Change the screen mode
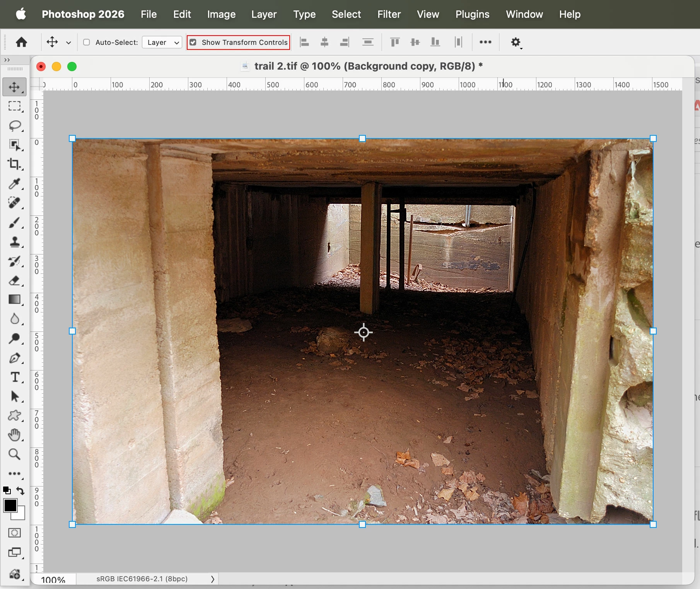This screenshot has width=700, height=589. (x=15, y=552)
